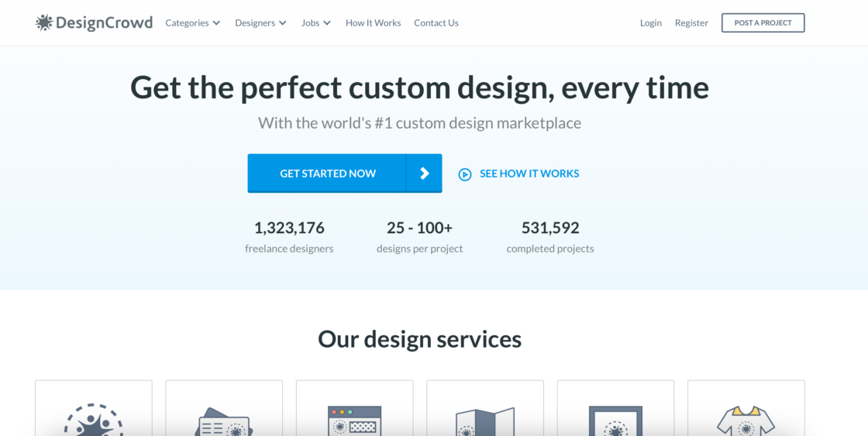Click the 531,592 completed projects statistic
Screen dimensions: 868x436
(x=550, y=238)
